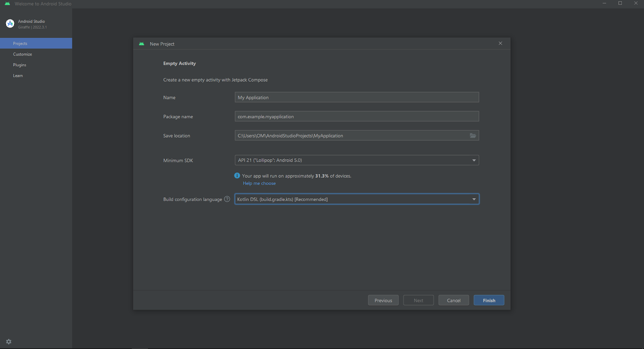Click Android icon in main title bar
644x349 pixels.
7,4
